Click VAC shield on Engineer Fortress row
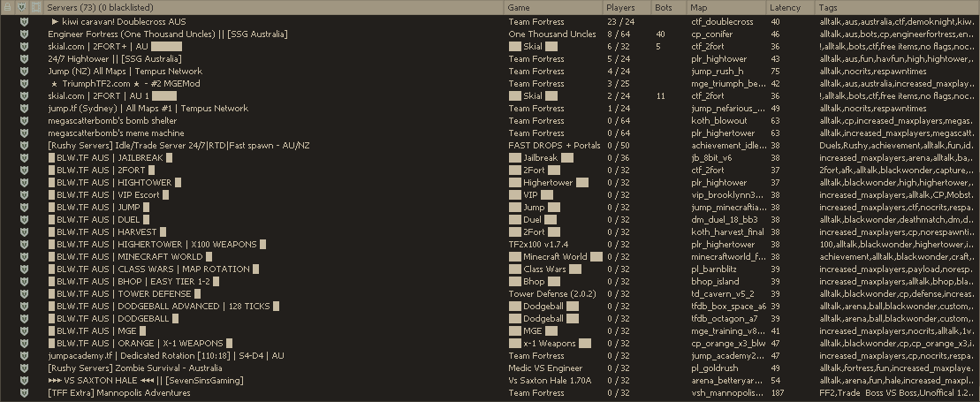Screen dimensions: 980x402 click(x=24, y=34)
